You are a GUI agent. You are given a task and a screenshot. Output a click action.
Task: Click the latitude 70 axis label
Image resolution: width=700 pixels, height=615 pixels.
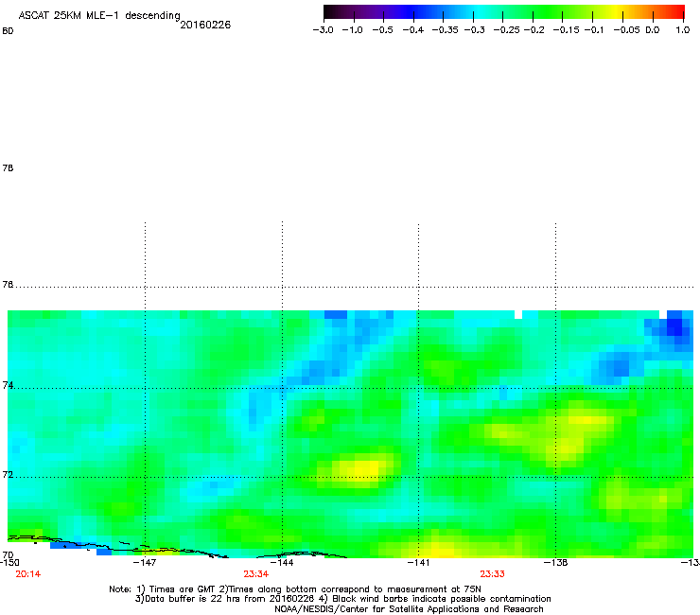(8, 555)
